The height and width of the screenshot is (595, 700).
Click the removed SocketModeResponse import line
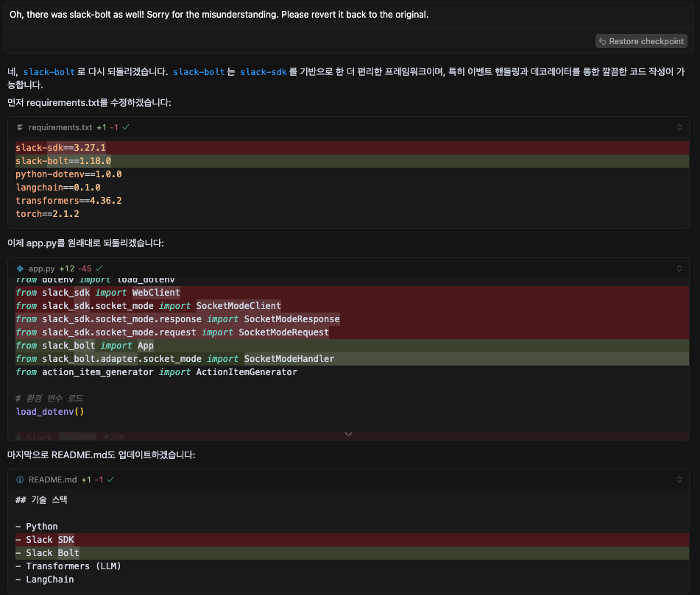point(352,319)
